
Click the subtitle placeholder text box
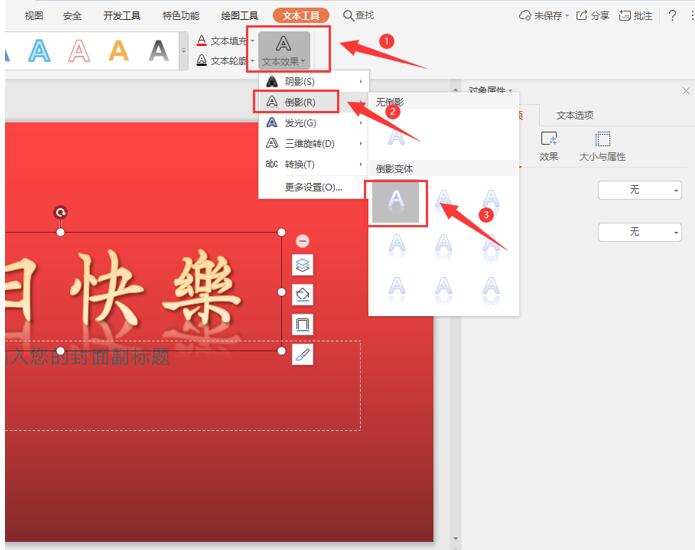(183, 386)
